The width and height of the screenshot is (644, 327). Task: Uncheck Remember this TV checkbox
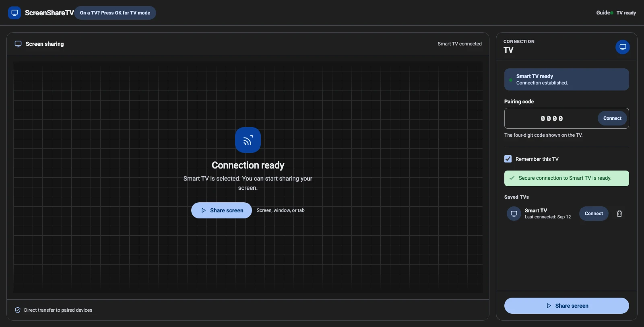(508, 159)
